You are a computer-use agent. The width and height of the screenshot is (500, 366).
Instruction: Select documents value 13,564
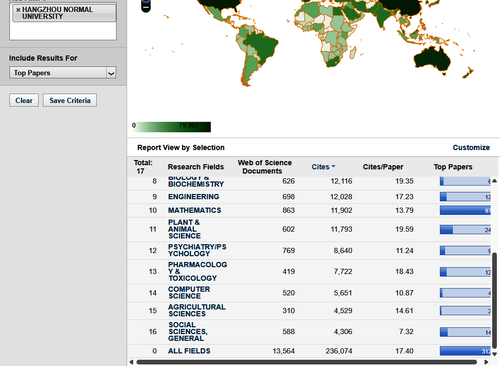coord(283,351)
